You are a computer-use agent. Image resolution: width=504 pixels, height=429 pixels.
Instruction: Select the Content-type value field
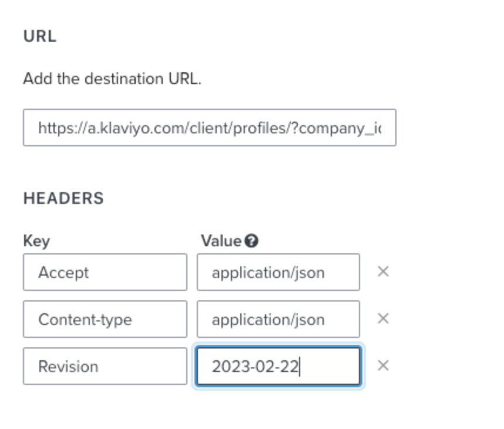[278, 318]
